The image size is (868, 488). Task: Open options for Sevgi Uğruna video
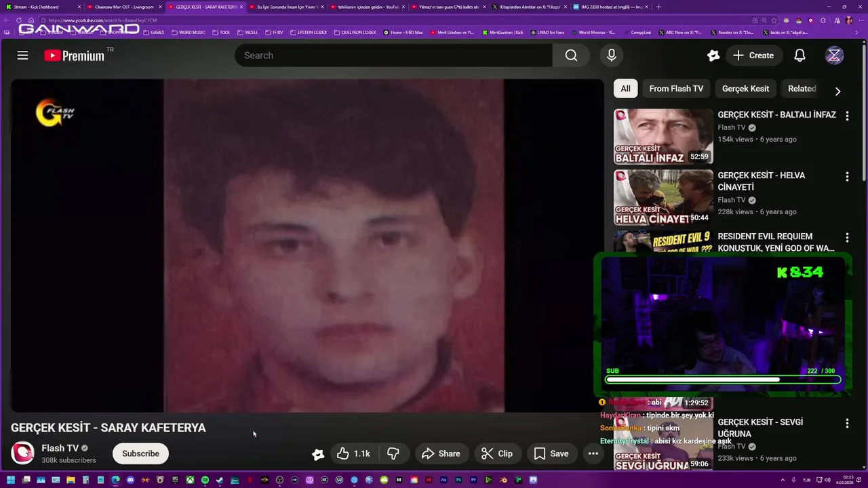(x=847, y=424)
